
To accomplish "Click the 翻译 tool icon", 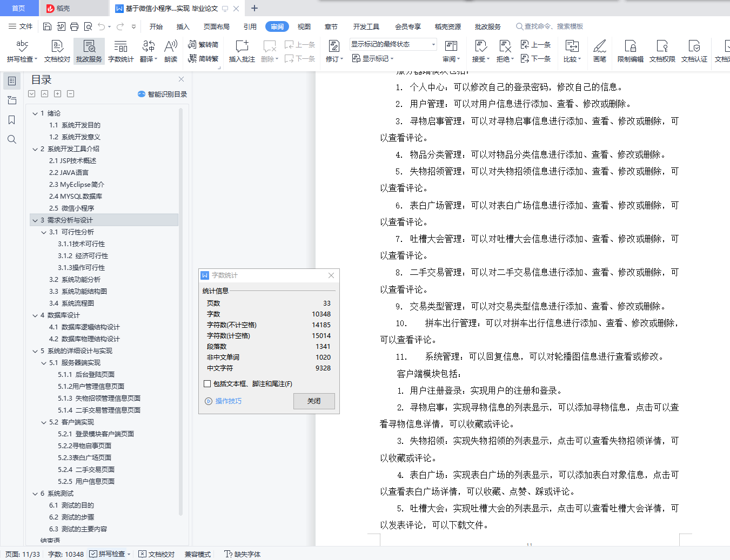I will [x=149, y=46].
